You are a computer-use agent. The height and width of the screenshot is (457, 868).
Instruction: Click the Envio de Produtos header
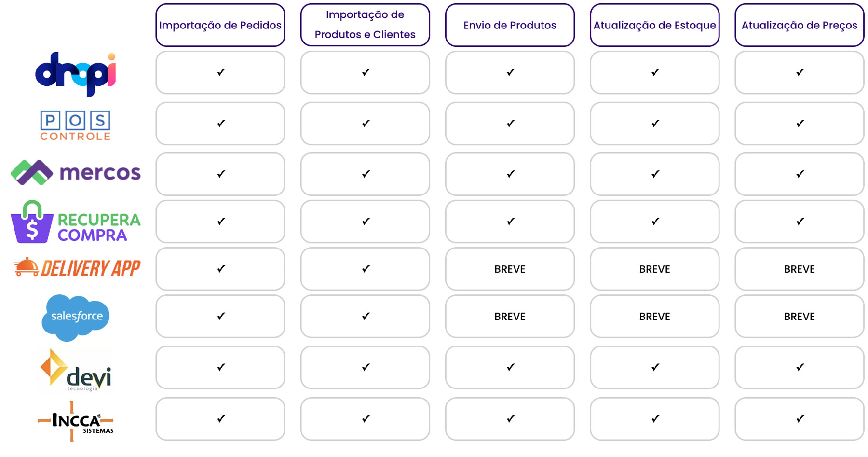(x=510, y=25)
